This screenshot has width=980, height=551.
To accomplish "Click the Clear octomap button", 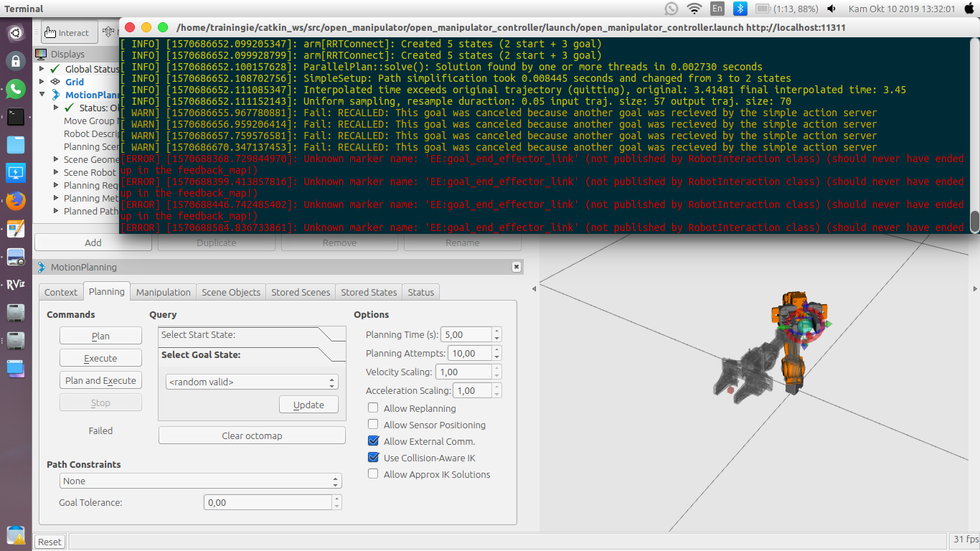I will (252, 435).
